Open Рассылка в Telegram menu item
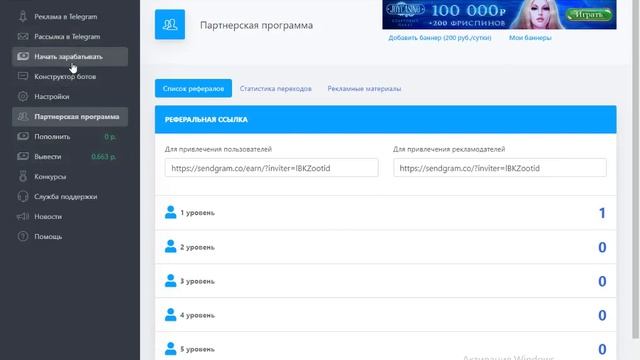640x360 pixels. click(x=70, y=37)
